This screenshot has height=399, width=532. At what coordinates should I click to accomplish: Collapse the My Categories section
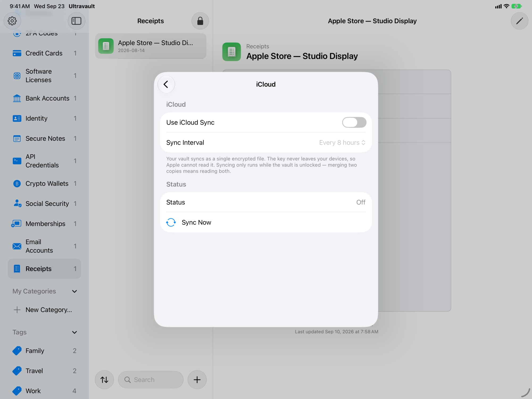(x=74, y=291)
